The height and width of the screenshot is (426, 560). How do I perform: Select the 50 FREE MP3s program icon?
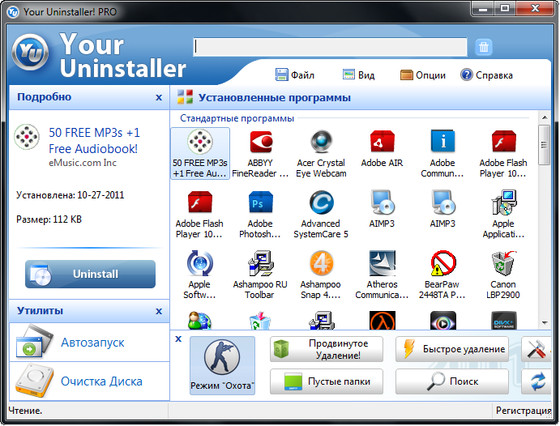coord(200,154)
